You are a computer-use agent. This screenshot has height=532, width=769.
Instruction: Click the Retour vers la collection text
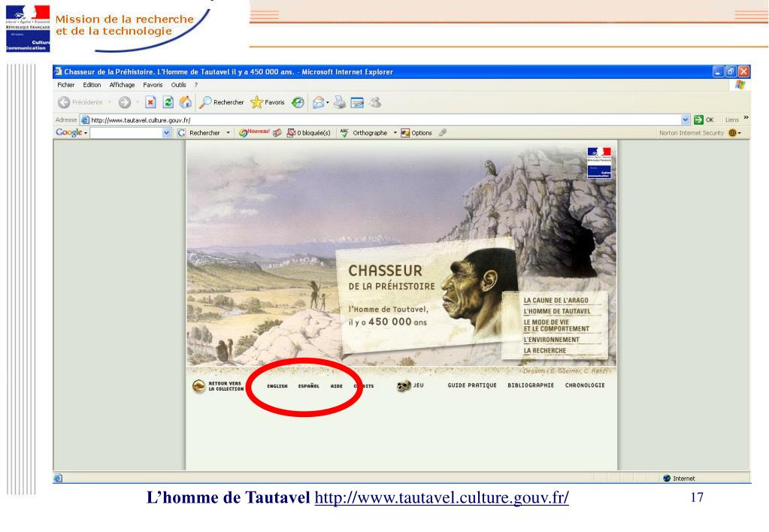(x=226, y=386)
